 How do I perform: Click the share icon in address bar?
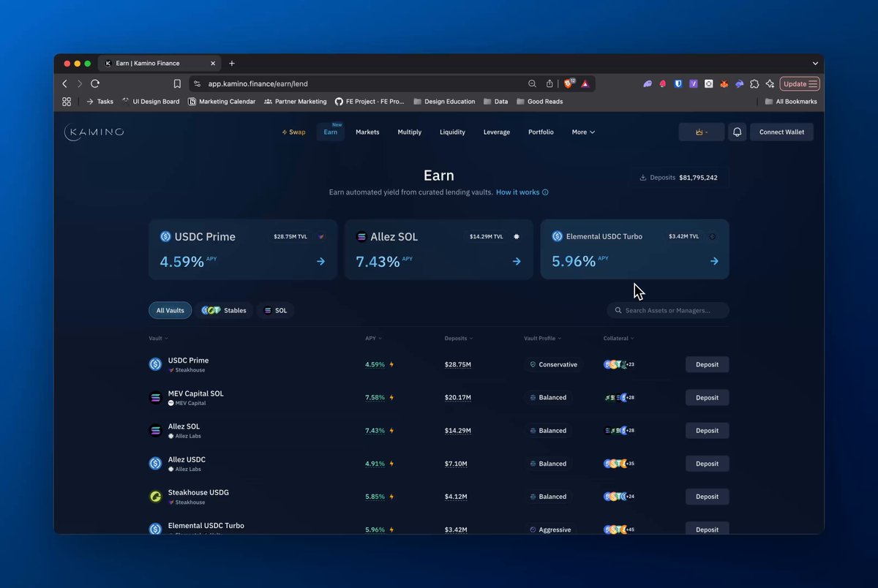point(549,84)
